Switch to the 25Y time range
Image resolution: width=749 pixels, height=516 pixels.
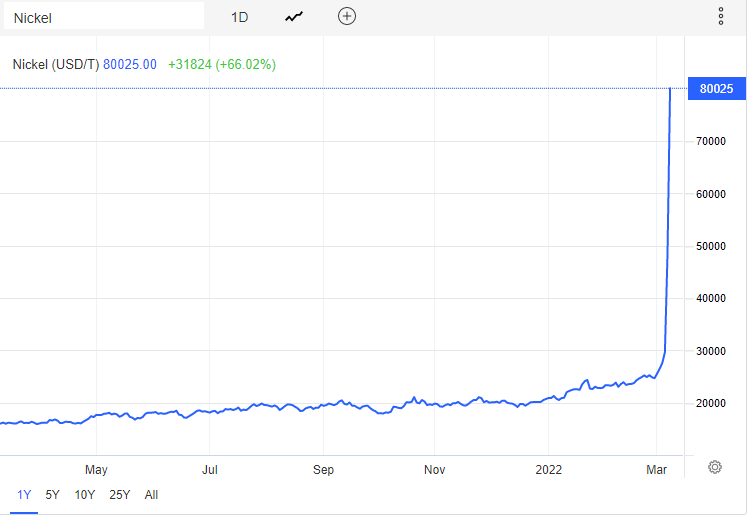click(119, 494)
